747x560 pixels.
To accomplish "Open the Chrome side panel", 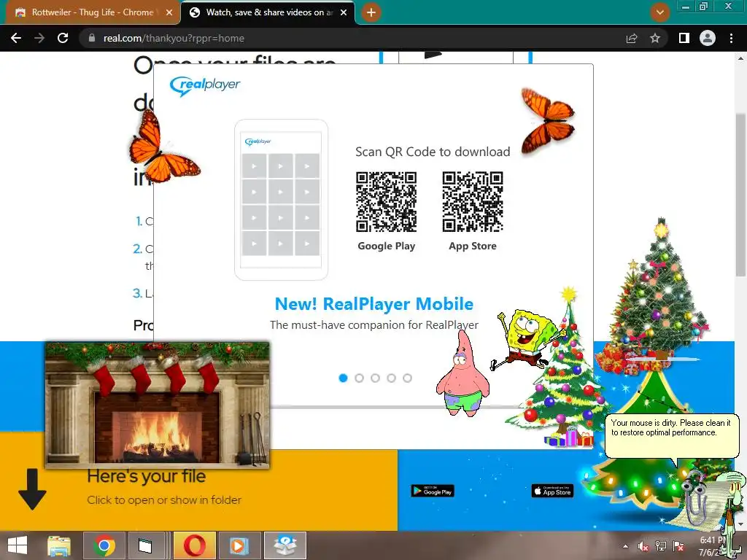I will pyautogui.click(x=684, y=38).
